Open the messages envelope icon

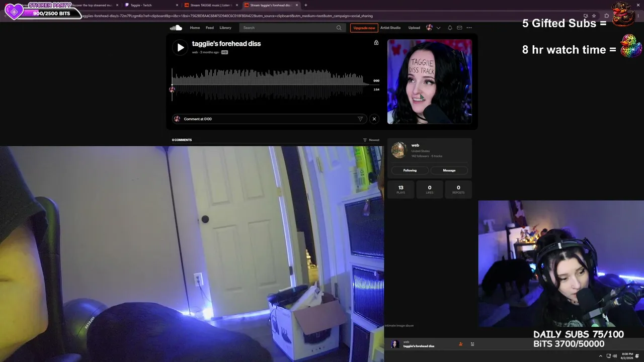pos(459,28)
